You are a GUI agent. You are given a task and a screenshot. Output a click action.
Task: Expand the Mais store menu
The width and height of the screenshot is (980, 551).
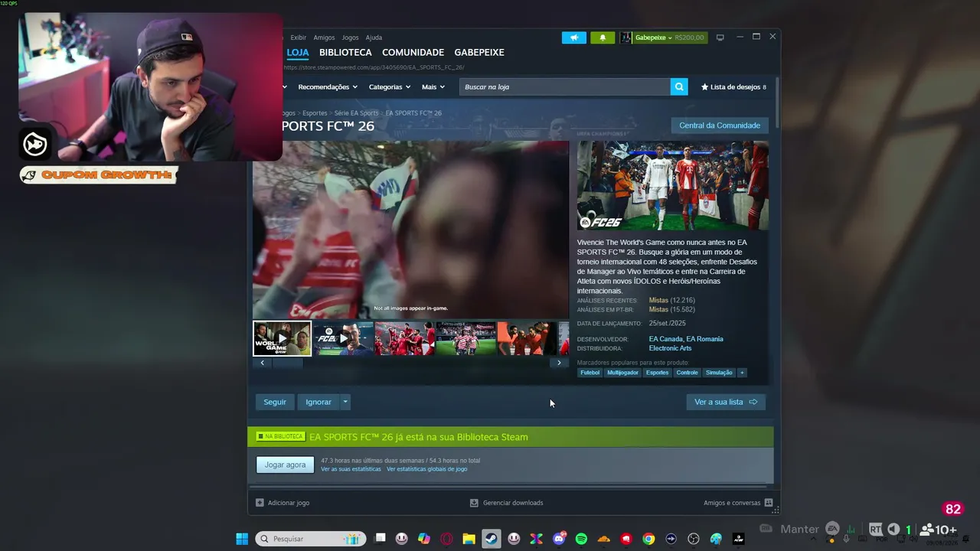point(433,87)
